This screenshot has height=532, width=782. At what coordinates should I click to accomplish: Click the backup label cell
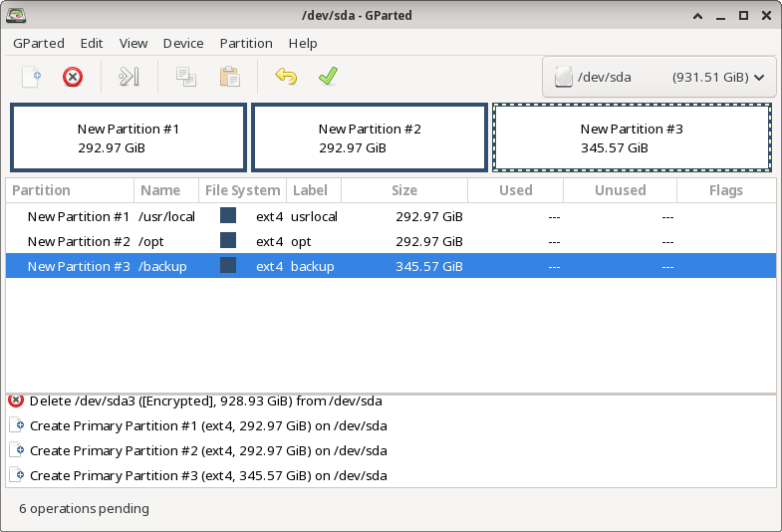click(x=312, y=267)
